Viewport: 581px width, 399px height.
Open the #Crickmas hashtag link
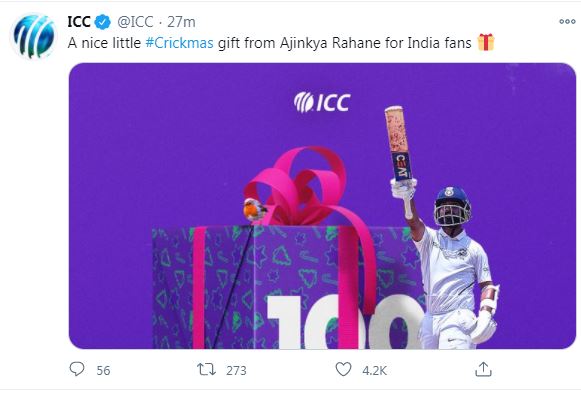point(179,43)
